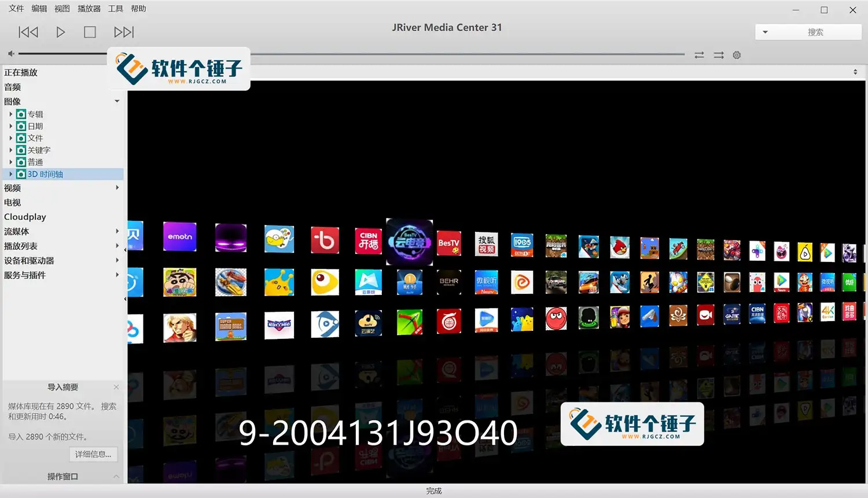This screenshot has width=868, height=498.
Task: Select the 3D 时间轴 view
Action: point(63,174)
